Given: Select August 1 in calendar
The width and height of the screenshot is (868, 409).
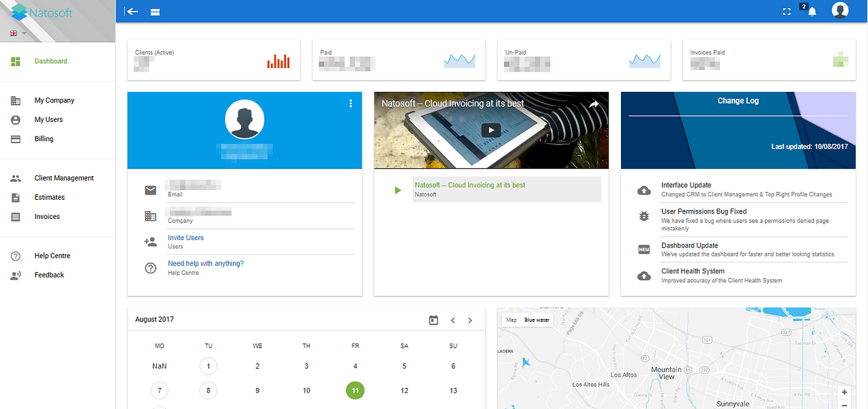Looking at the screenshot, I should 208,366.
